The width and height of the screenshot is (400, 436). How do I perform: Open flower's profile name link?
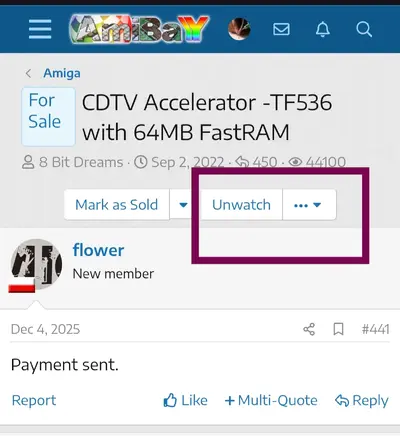pyautogui.click(x=98, y=250)
